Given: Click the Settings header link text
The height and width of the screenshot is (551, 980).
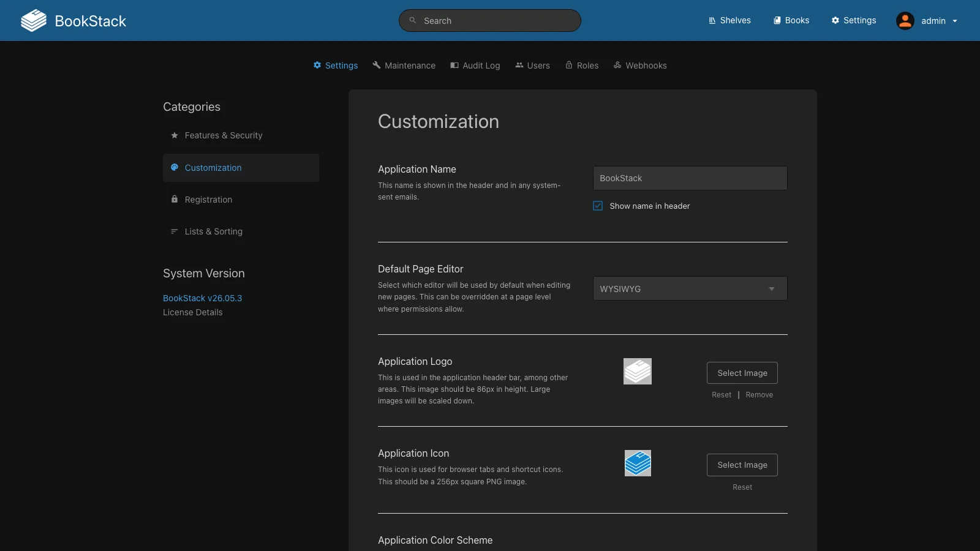Looking at the screenshot, I should click(859, 21).
